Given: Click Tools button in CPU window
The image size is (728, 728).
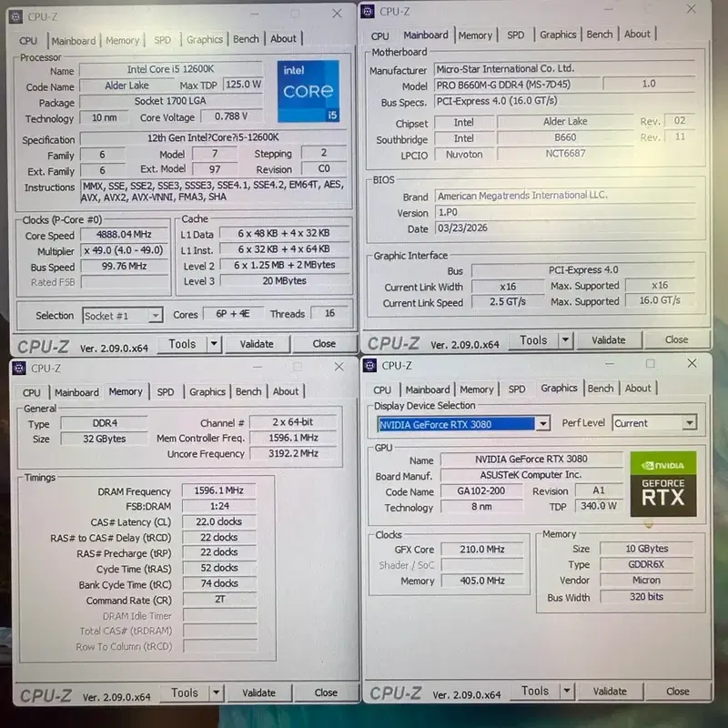Looking at the screenshot, I should pyautogui.click(x=182, y=344).
